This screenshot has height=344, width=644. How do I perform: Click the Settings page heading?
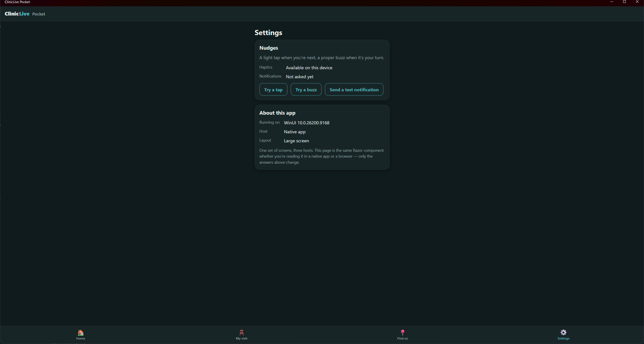268,33
